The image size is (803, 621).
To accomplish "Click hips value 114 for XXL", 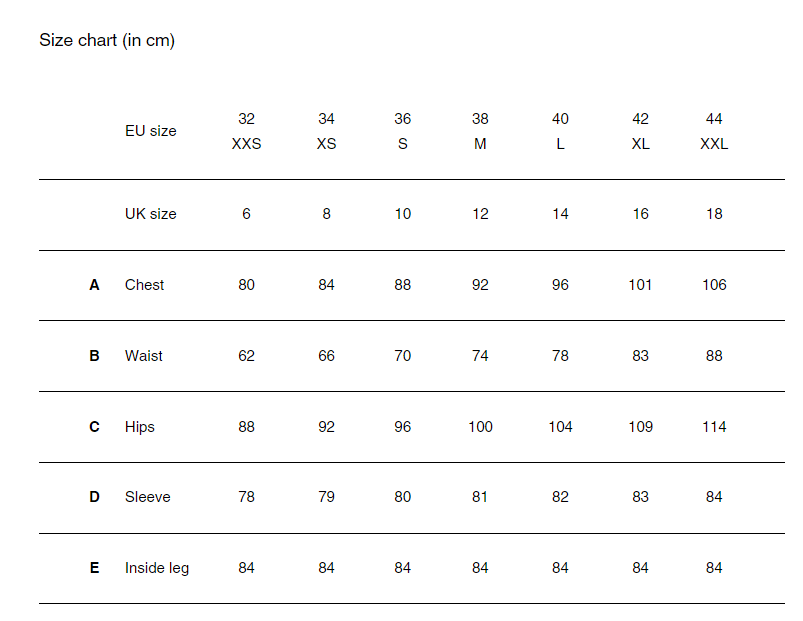I will click(714, 427).
